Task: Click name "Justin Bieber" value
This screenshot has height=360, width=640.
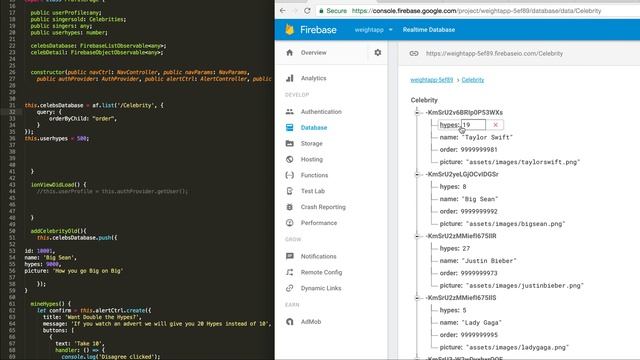Action: 489,261
